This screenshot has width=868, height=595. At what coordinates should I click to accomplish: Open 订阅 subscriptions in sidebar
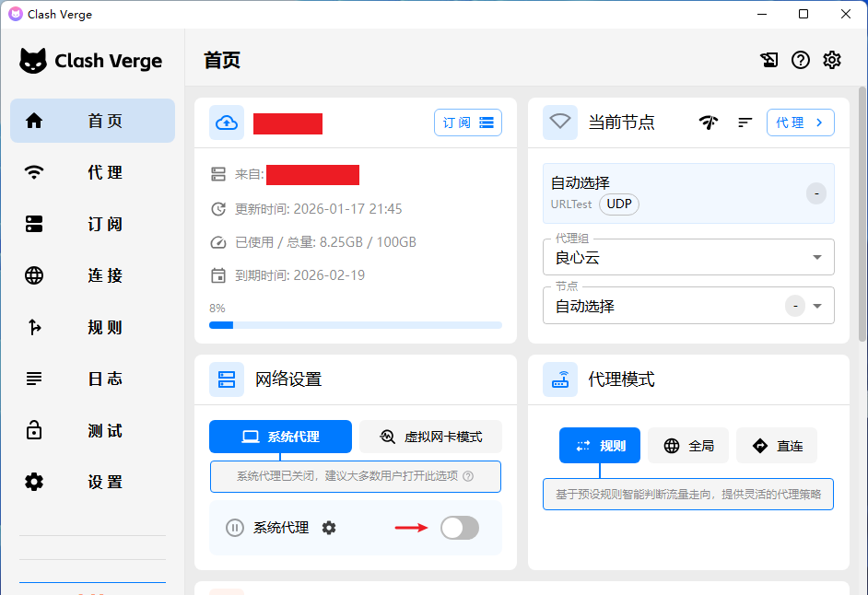pos(92,224)
